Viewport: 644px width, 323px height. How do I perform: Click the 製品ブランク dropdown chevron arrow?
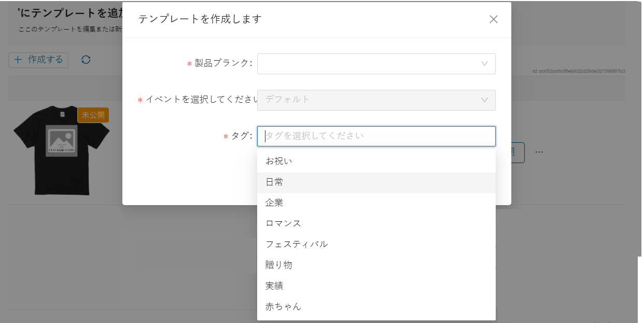(x=484, y=64)
